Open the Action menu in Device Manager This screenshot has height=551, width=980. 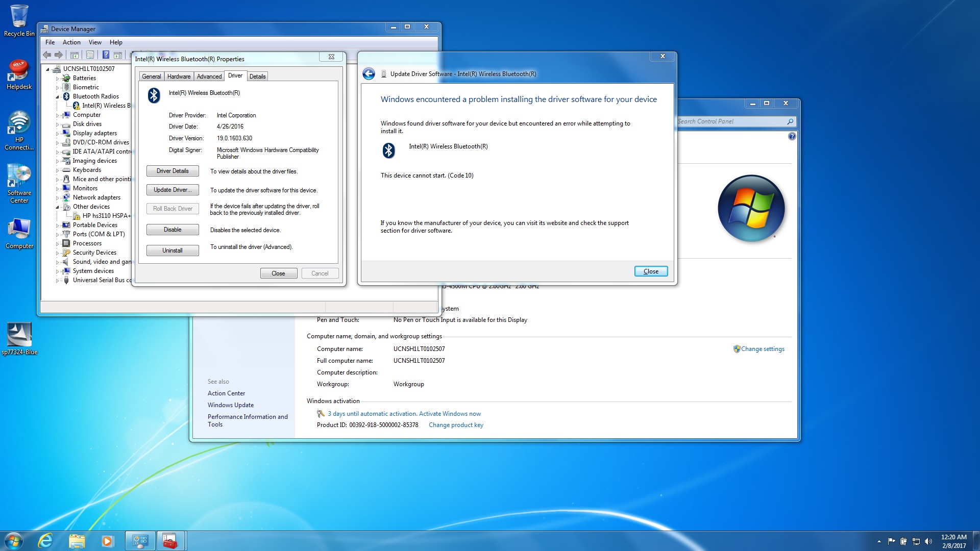[71, 42]
